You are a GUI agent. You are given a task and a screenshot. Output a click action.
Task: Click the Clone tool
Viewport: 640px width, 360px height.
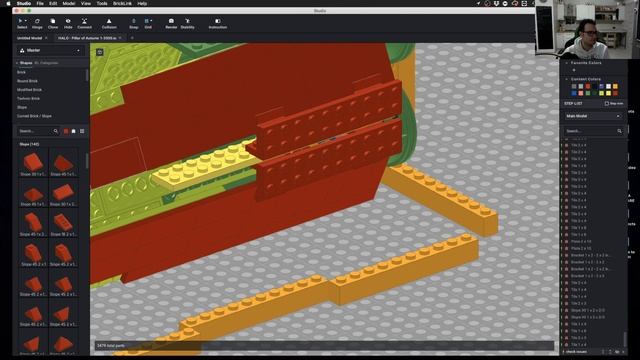click(53, 23)
